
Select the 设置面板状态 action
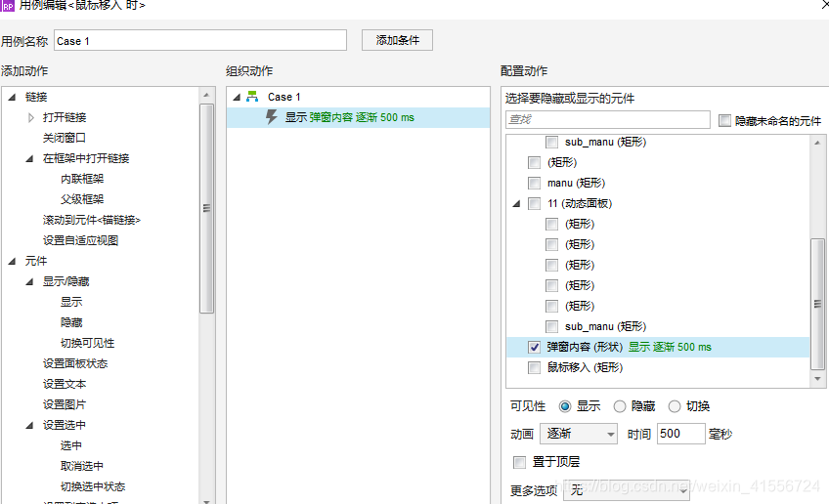(75, 363)
